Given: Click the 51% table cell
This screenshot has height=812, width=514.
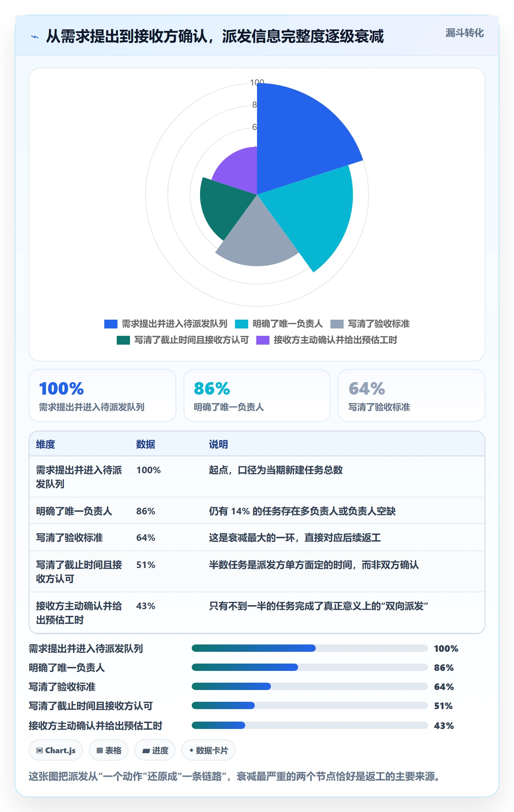Looking at the screenshot, I should (x=146, y=565).
